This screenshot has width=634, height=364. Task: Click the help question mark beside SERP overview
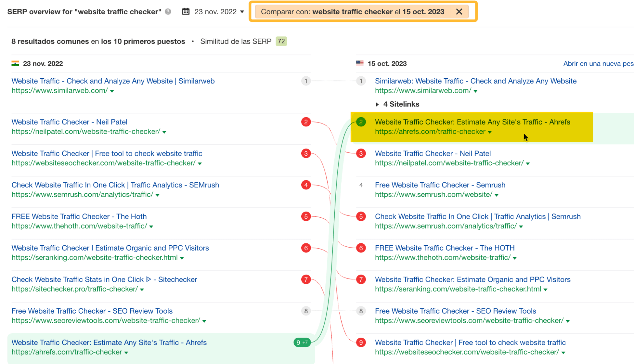click(x=167, y=12)
